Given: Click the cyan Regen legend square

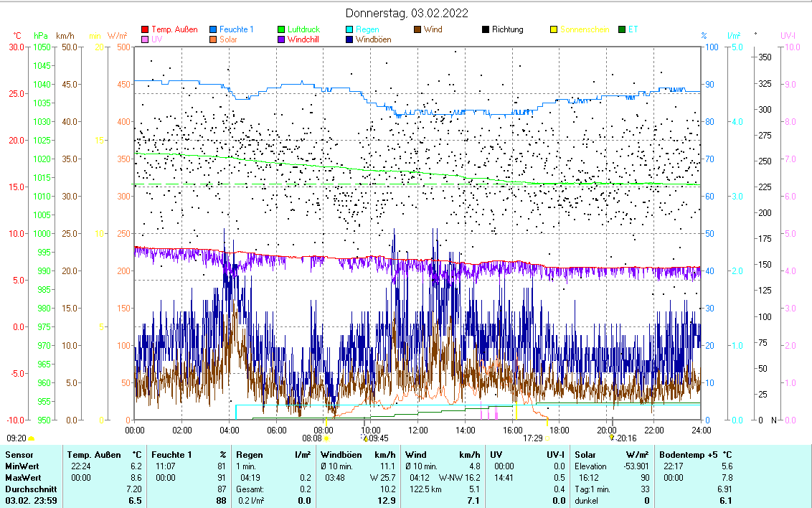Looking at the screenshot, I should [349, 30].
